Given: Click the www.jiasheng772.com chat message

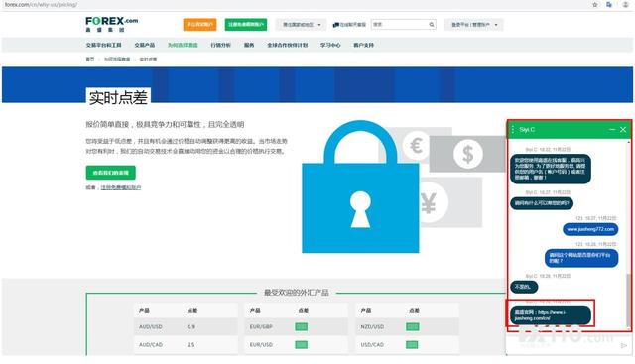Looking at the screenshot, I should point(590,229).
